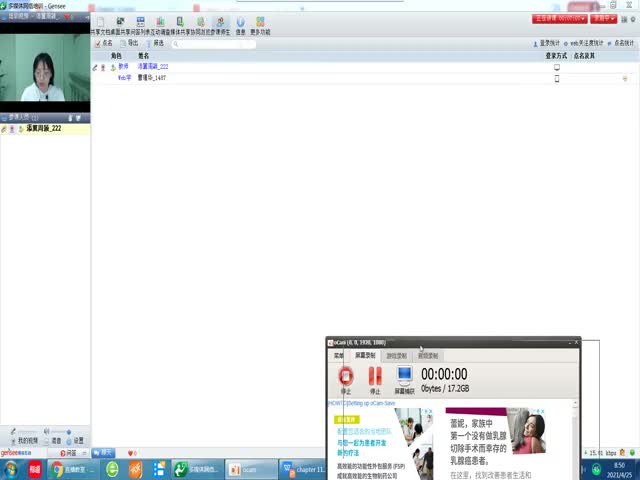
Task: Click the oCam screen capture monitor icon
Action: click(404, 377)
